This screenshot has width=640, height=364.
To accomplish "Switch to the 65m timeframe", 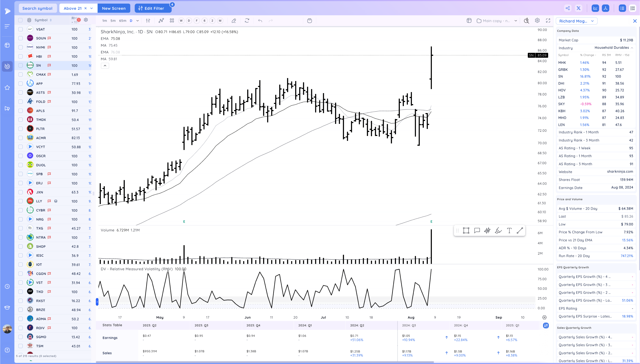I will point(123,21).
